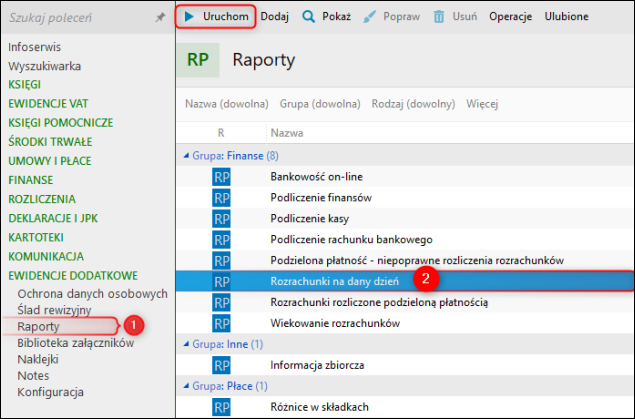This screenshot has width=635, height=419.
Task: Click RP icon beside Różnice w składkach
Action: tap(221, 407)
